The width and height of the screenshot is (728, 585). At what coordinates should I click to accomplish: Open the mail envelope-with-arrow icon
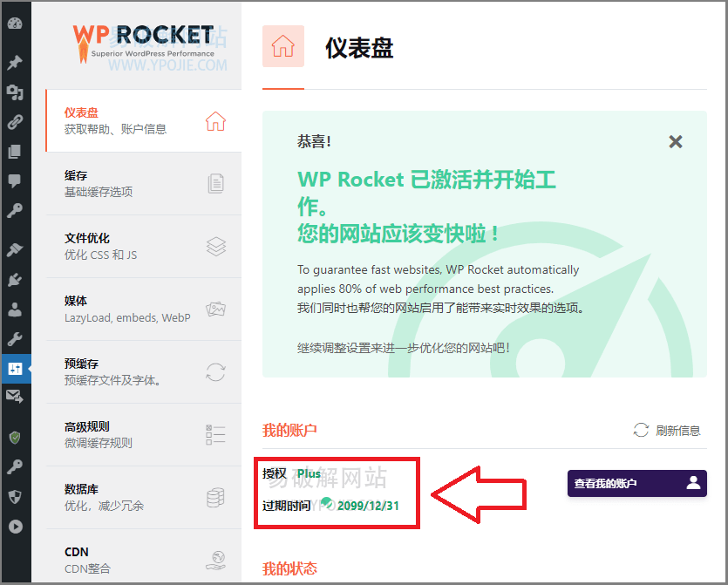pyautogui.click(x=15, y=397)
